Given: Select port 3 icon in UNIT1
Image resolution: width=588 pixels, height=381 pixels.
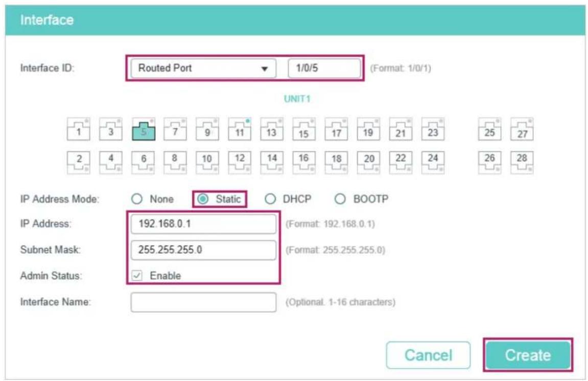Looking at the screenshot, I should pos(111,129).
